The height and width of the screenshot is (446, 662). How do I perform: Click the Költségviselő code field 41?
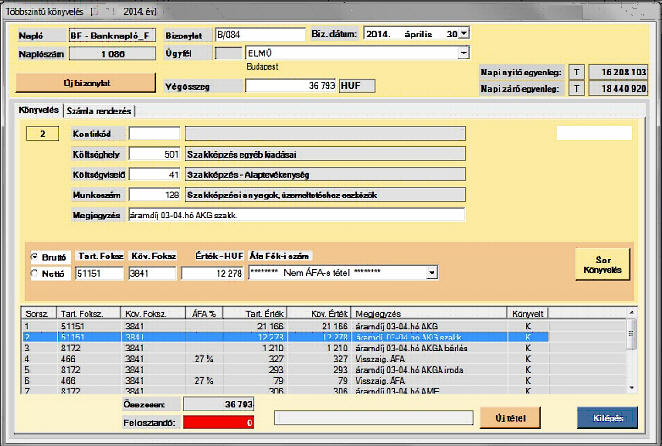coord(154,174)
